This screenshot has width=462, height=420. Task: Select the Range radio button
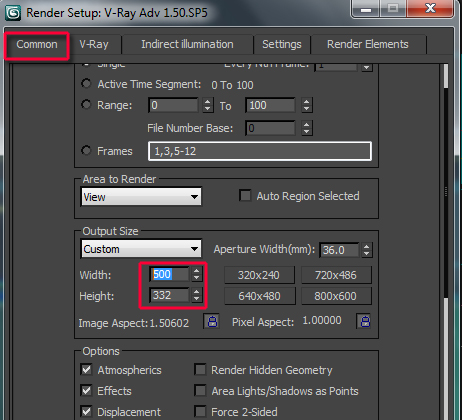click(x=86, y=104)
